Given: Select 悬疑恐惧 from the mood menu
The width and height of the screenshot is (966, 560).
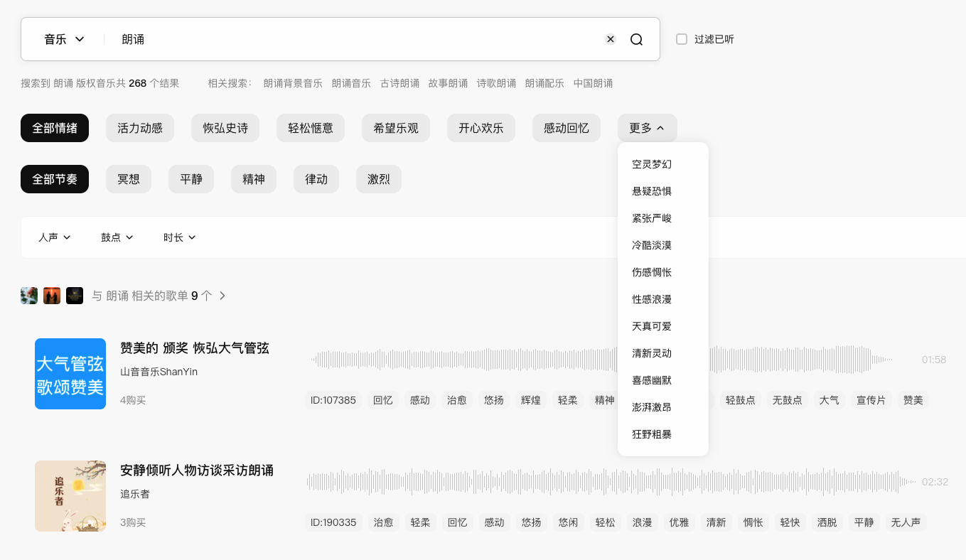Looking at the screenshot, I should (652, 191).
